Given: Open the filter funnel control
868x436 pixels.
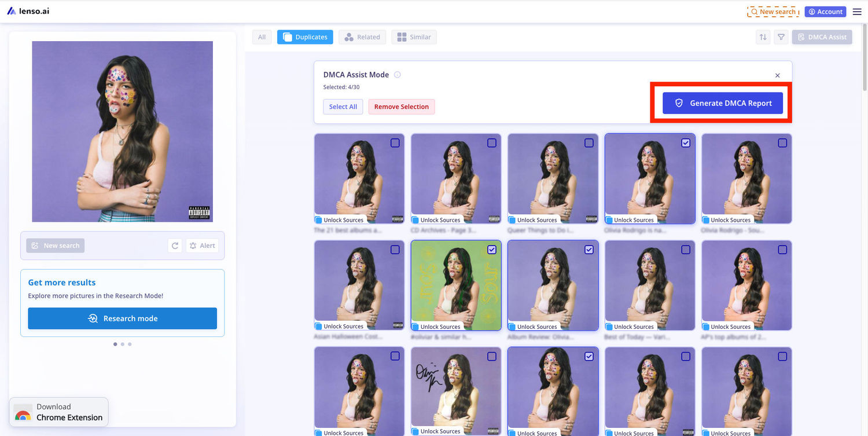Looking at the screenshot, I should [781, 37].
